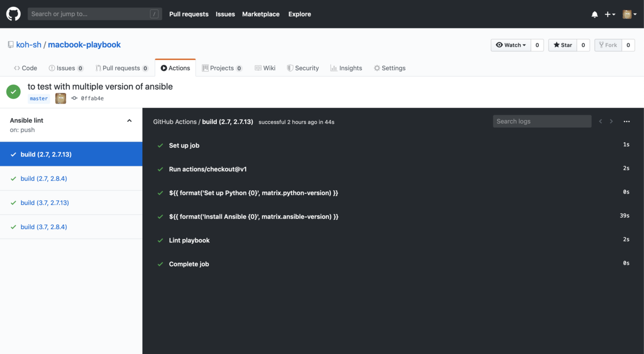Viewport: 644px width, 354px height.
Task: Click the checkmark icon of build (2.7, 2.8.4)
Action: point(13,179)
